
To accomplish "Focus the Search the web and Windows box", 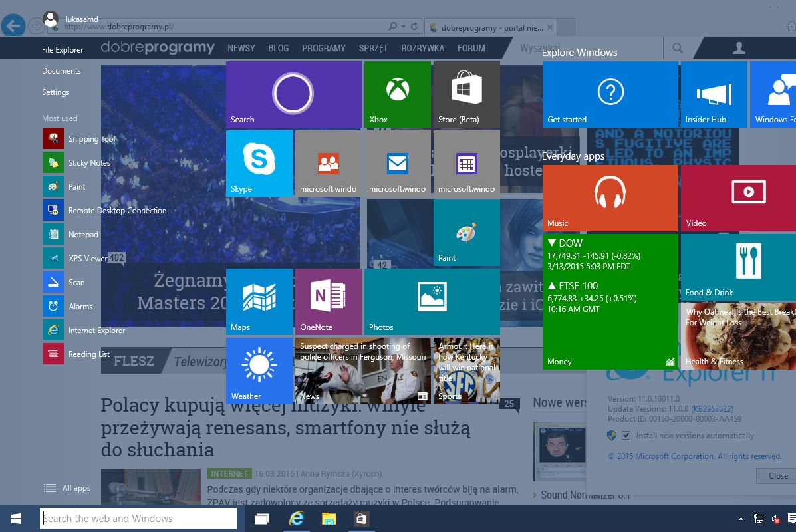I will tap(138, 518).
